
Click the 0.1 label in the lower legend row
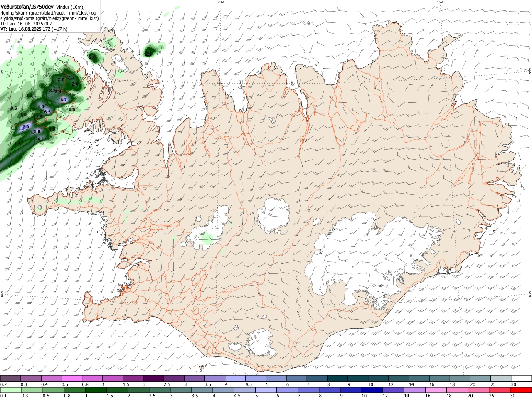(3, 397)
